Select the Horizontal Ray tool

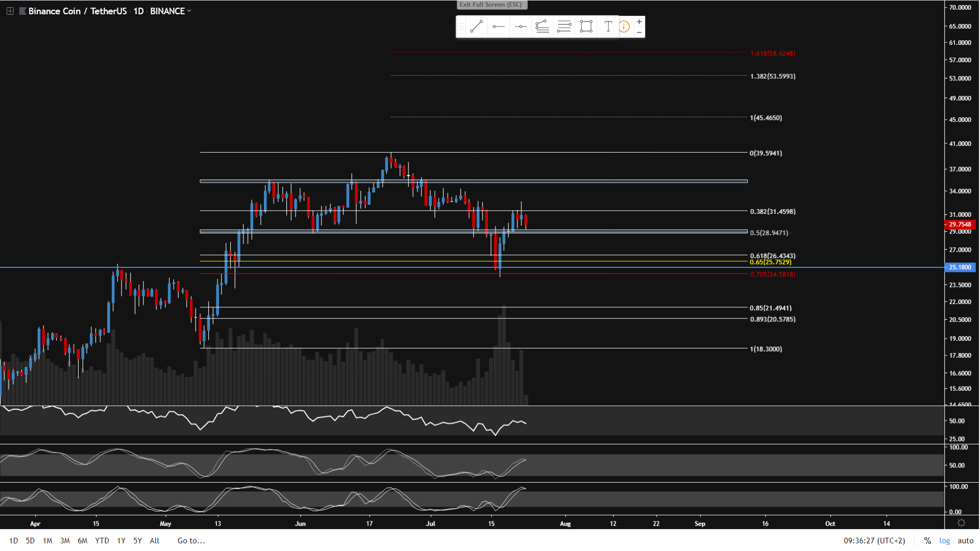[x=499, y=27]
